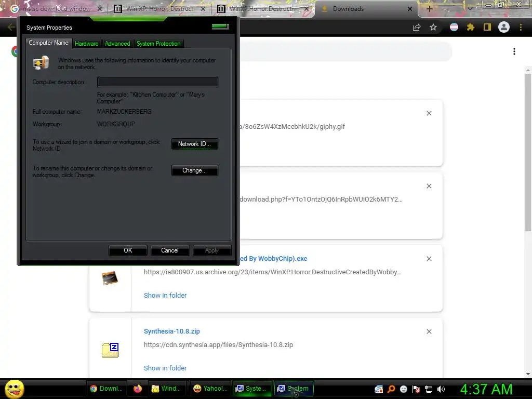Viewport: 532px width, 399px height.
Task: Click the Change... button
Action: (x=194, y=170)
